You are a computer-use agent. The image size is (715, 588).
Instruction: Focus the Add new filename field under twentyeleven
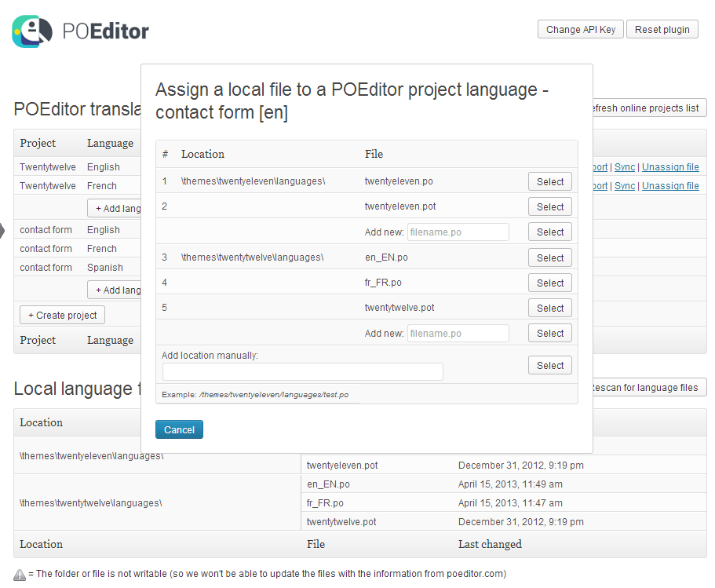[x=458, y=232]
